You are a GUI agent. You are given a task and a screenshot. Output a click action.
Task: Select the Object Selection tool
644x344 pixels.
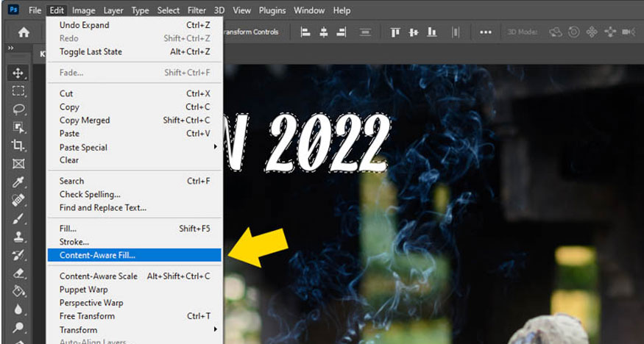[x=18, y=127]
